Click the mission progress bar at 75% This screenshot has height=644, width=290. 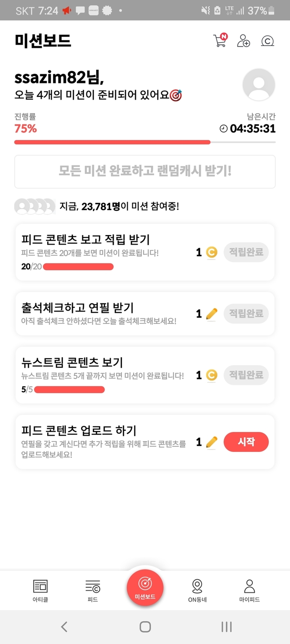click(x=145, y=142)
